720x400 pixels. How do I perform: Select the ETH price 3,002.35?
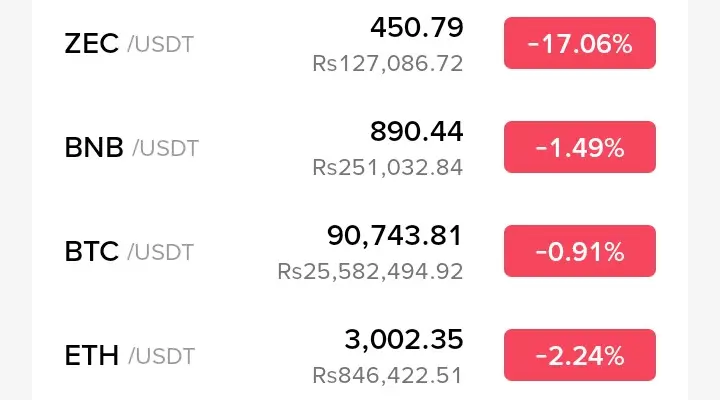pos(404,340)
